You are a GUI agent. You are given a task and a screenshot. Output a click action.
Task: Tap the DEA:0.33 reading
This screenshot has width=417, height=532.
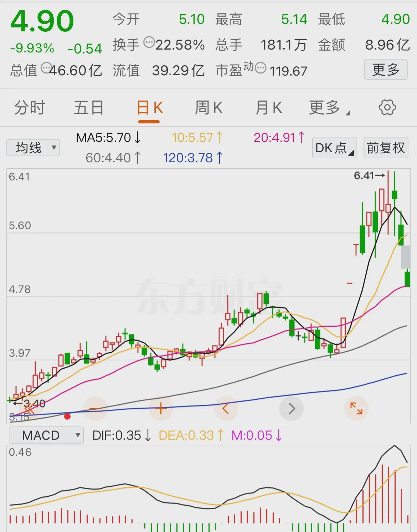tap(191, 435)
